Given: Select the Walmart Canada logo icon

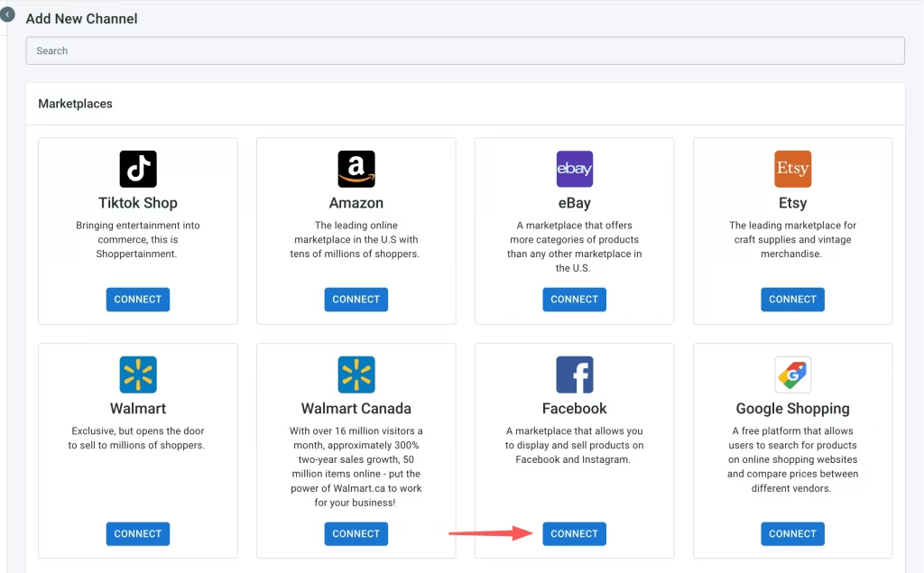Looking at the screenshot, I should coord(356,374).
